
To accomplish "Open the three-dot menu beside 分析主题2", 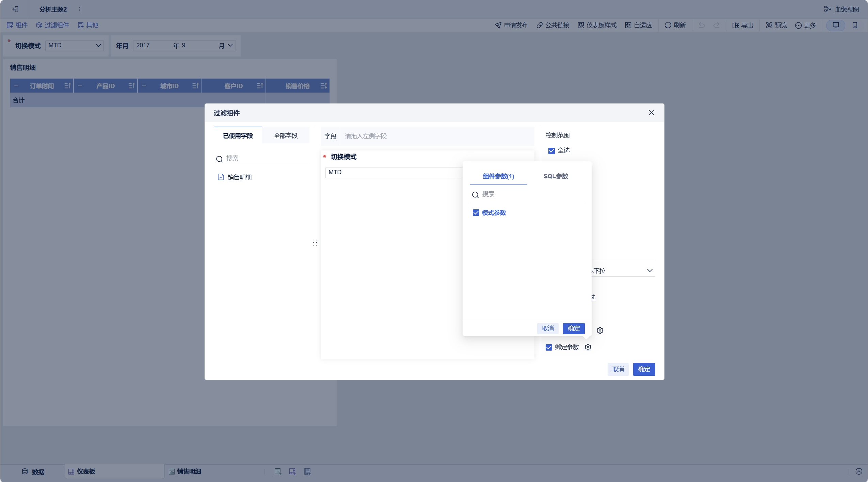I will [80, 9].
